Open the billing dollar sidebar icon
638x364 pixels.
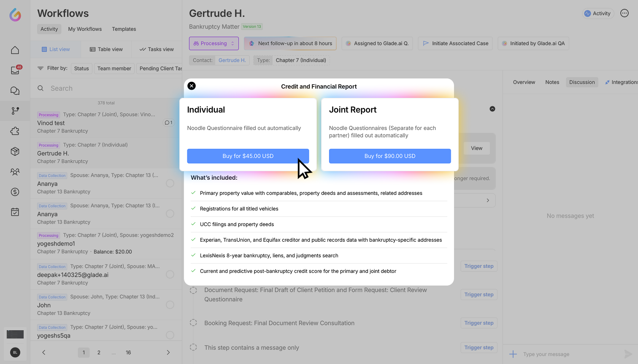15,192
